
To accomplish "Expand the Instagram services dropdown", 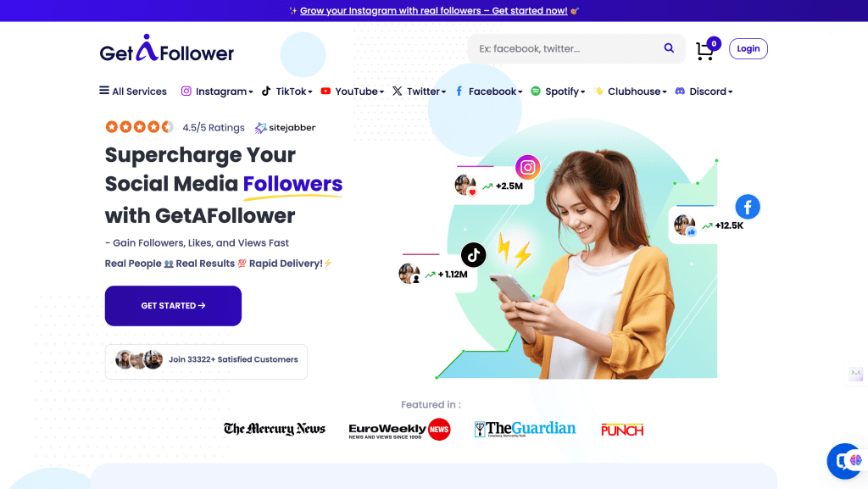I will tap(217, 92).
